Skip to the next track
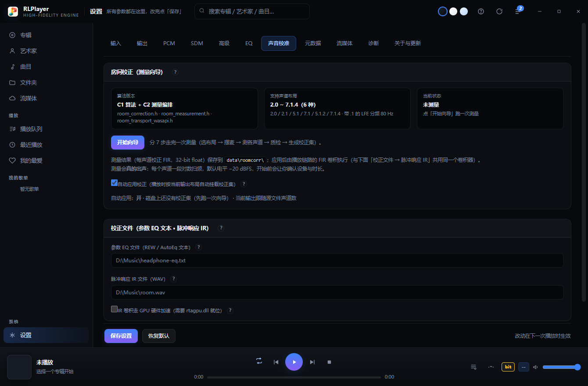Viewport: 588px width, 386px height. 312,362
